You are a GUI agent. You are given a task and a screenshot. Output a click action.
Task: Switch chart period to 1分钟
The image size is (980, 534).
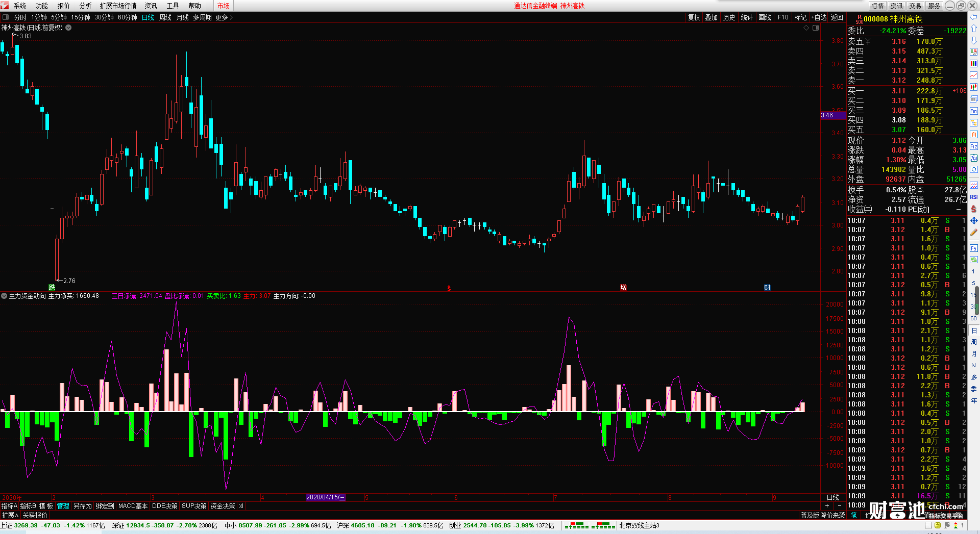click(39, 17)
